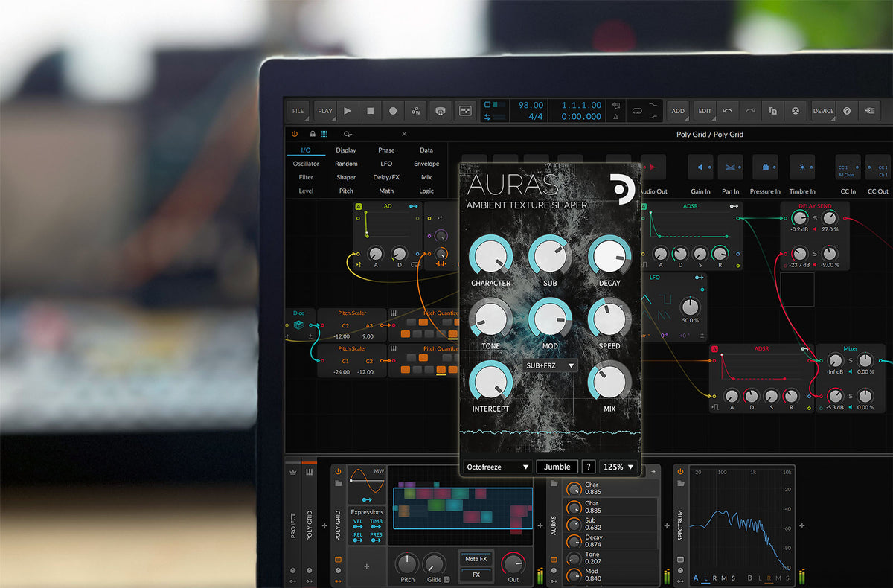Open the Octofreeze preset dropdown

click(497, 467)
